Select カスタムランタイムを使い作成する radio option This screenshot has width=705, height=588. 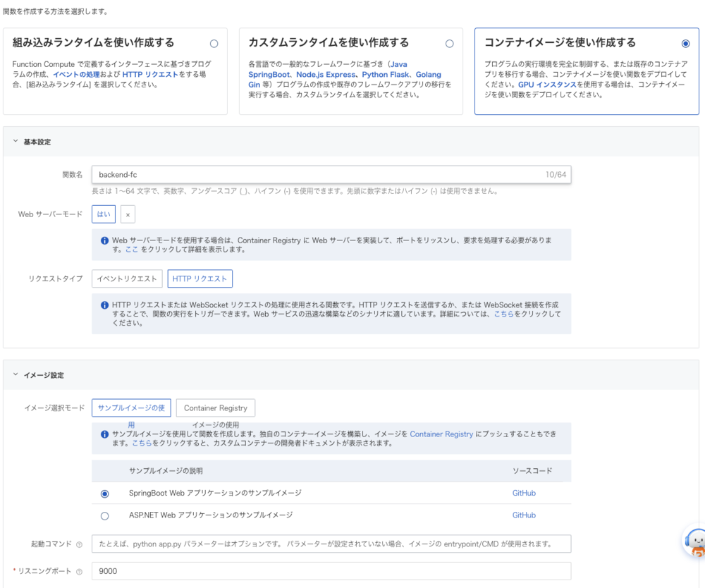pyautogui.click(x=450, y=44)
